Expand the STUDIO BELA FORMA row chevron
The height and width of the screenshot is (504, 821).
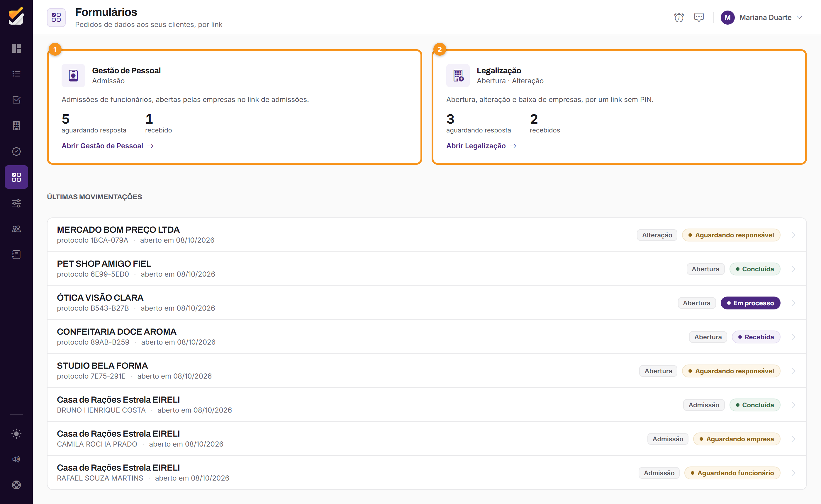(x=793, y=371)
